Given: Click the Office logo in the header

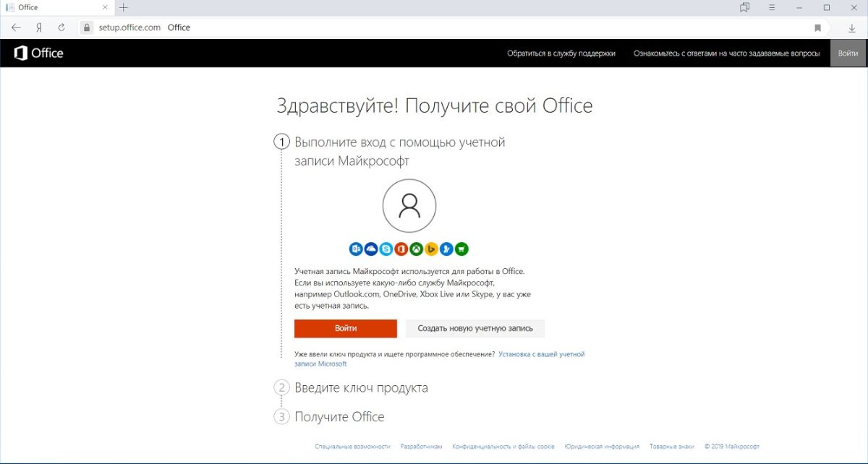Looking at the screenshot, I should pos(39,53).
